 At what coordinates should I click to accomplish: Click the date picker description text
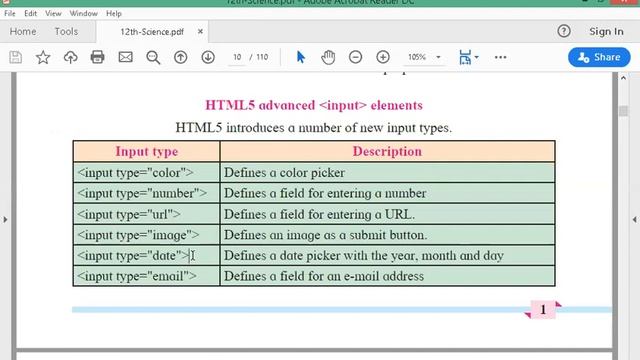tap(364, 256)
